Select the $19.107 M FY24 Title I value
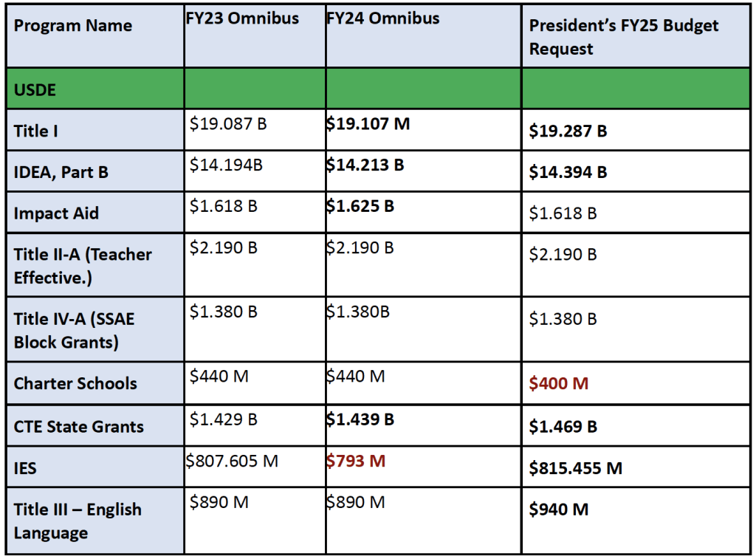Screen dimensions: 756x559 [x=368, y=124]
